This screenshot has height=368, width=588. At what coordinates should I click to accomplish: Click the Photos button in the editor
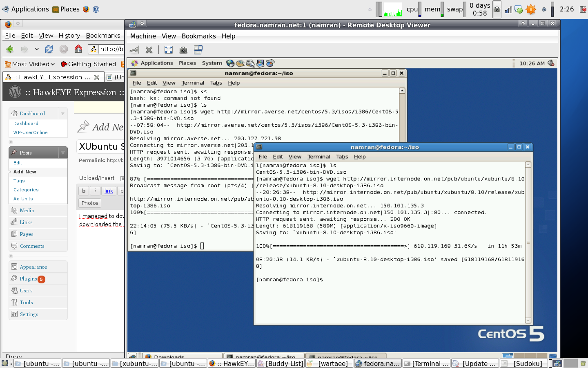point(90,203)
